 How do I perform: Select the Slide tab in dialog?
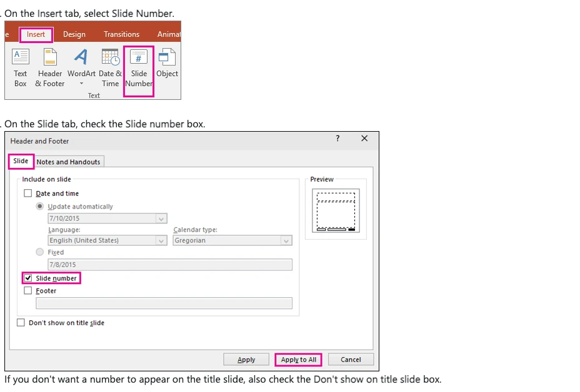[21, 161]
